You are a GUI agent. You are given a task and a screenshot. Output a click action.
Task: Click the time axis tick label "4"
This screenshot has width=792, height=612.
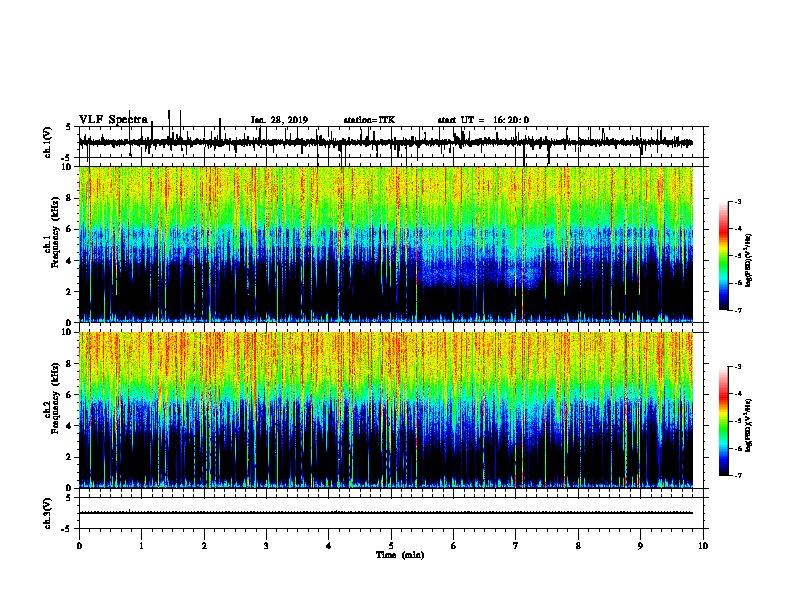tap(329, 546)
